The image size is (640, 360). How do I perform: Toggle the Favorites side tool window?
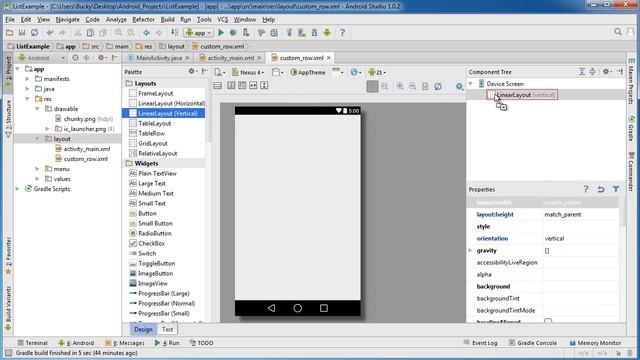8,257
